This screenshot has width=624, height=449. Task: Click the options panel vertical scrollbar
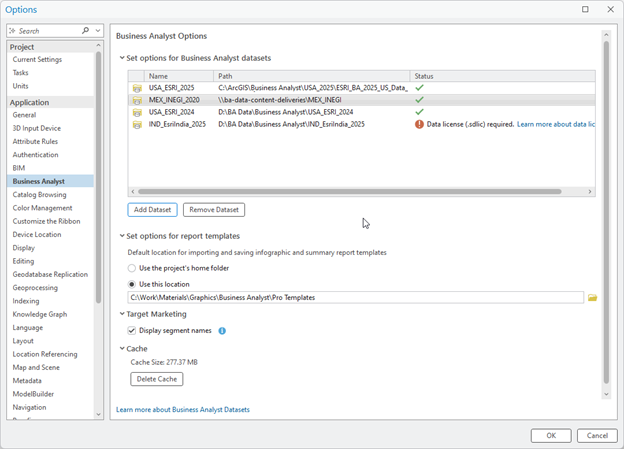coord(606,213)
